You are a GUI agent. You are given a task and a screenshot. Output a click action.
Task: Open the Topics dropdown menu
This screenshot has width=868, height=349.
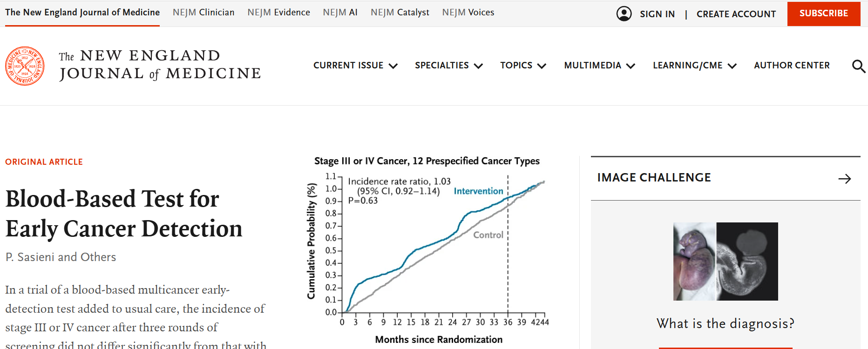523,66
